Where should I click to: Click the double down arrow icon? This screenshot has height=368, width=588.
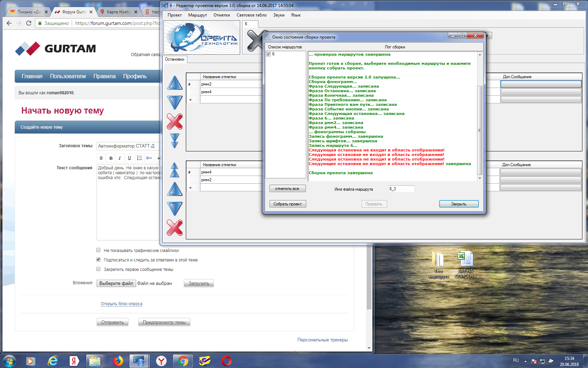pos(175,141)
